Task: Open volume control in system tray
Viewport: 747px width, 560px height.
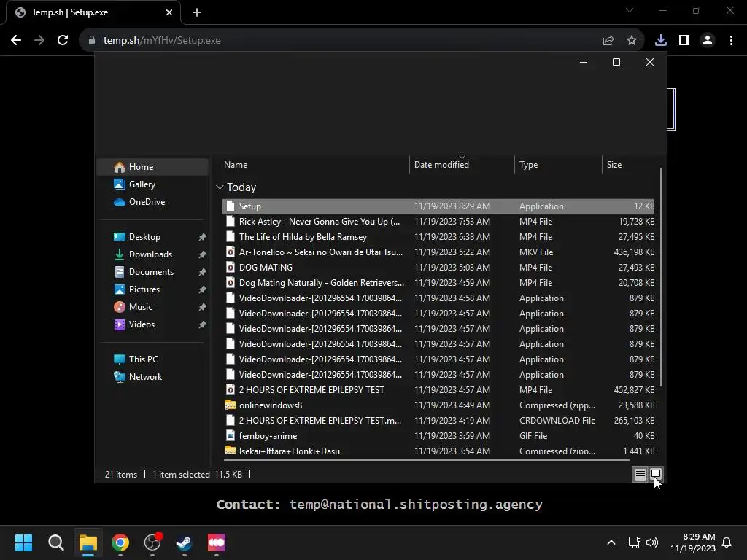Action: pyautogui.click(x=651, y=542)
